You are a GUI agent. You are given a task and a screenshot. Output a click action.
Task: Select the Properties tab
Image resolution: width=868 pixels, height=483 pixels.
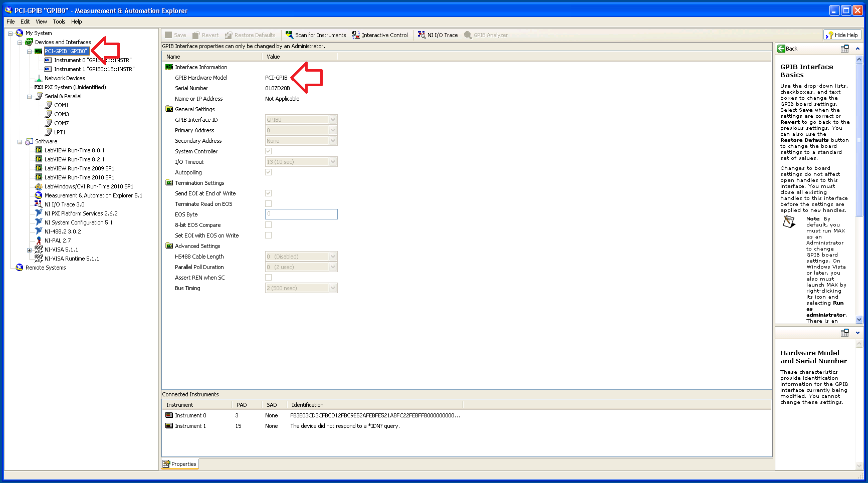179,464
